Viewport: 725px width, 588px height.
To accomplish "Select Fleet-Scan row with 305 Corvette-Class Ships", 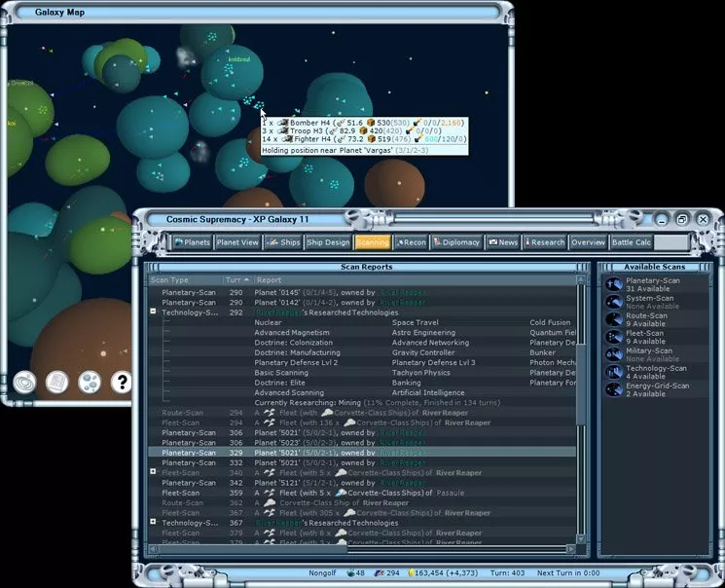I will (362, 513).
